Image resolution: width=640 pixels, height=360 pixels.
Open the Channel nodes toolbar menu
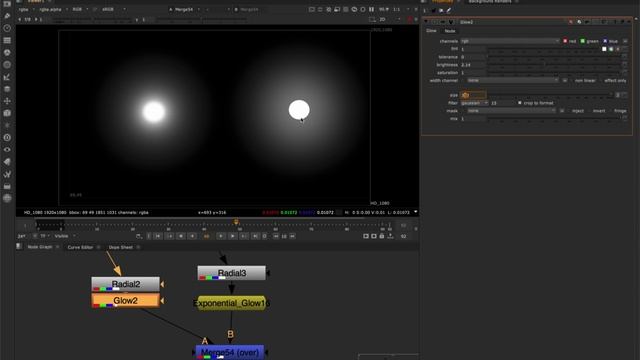7,40
